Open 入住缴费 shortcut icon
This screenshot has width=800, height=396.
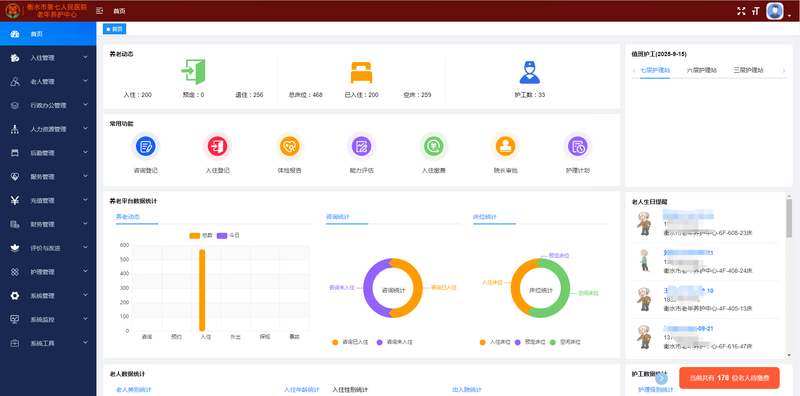434,146
